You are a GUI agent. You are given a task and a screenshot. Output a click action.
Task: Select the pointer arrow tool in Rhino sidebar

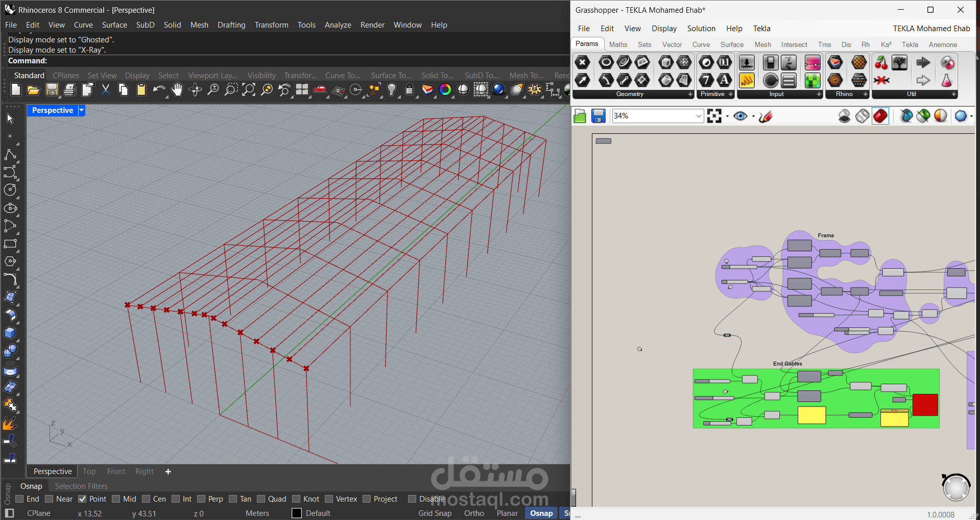10,119
